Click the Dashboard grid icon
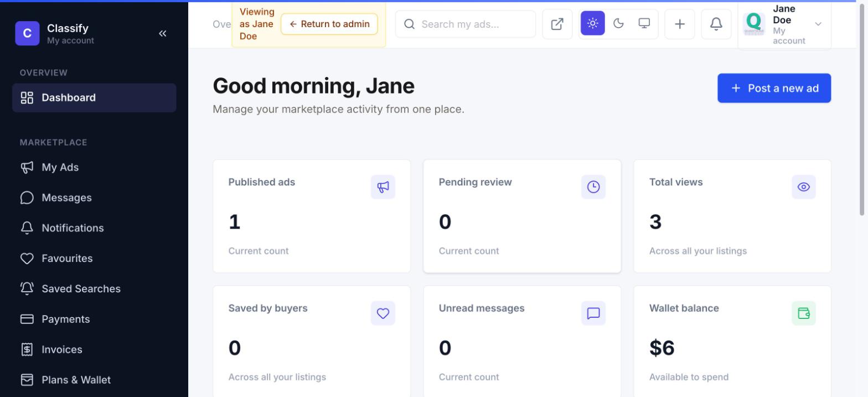 tap(27, 98)
